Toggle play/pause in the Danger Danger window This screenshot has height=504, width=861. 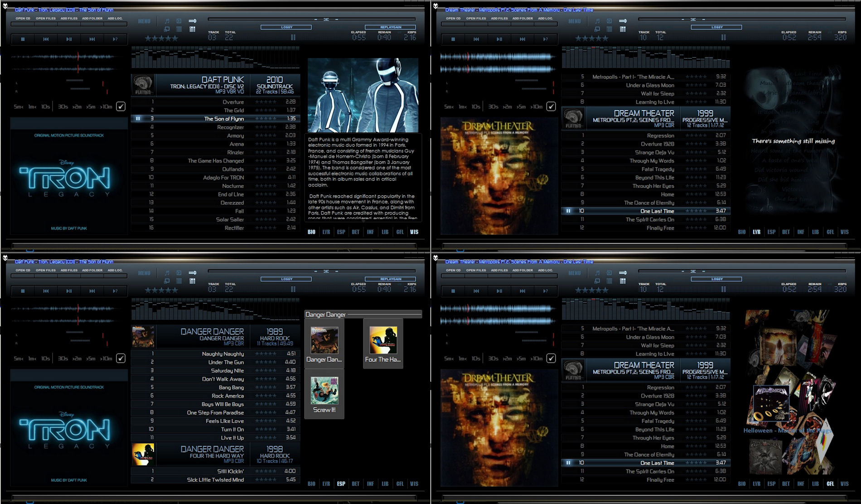pos(69,291)
